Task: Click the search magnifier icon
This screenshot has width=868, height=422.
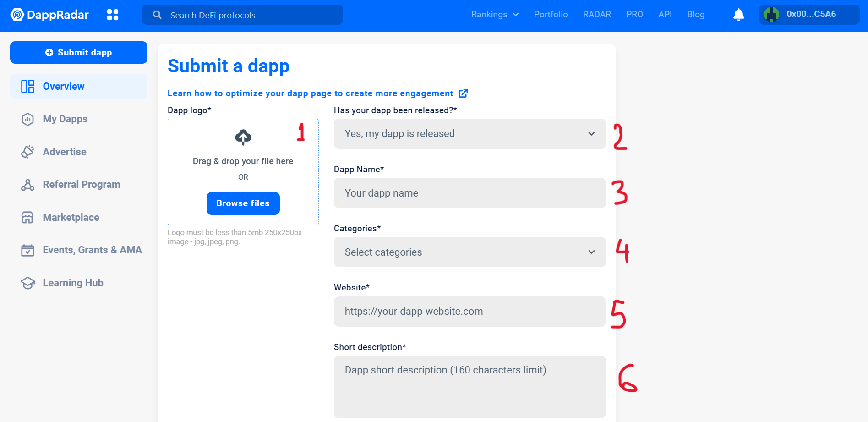Action: [x=157, y=15]
